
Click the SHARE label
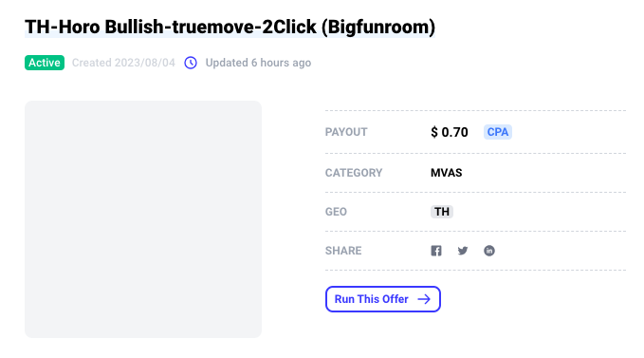click(x=343, y=251)
